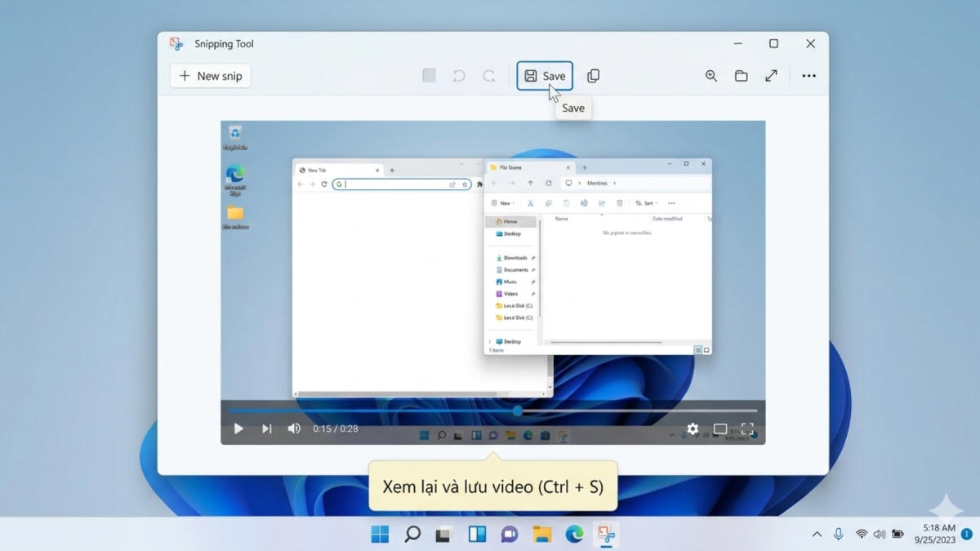Mute the video volume
Viewport: 980px width, 551px height.
[294, 428]
